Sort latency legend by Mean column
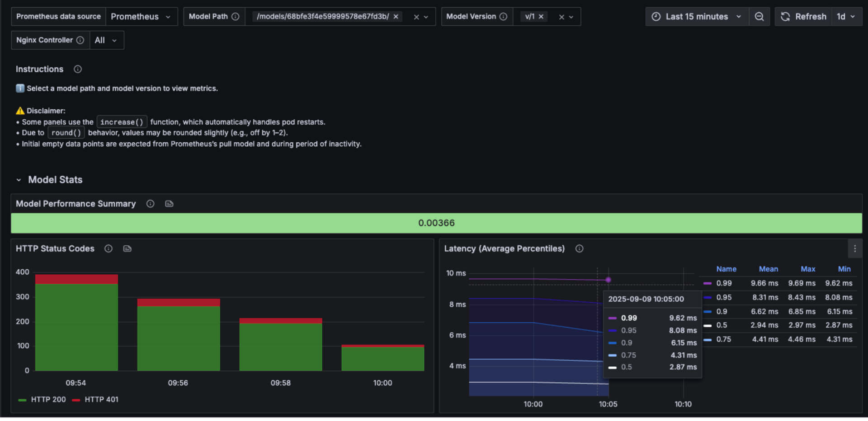The height and width of the screenshot is (421, 868). tap(768, 269)
